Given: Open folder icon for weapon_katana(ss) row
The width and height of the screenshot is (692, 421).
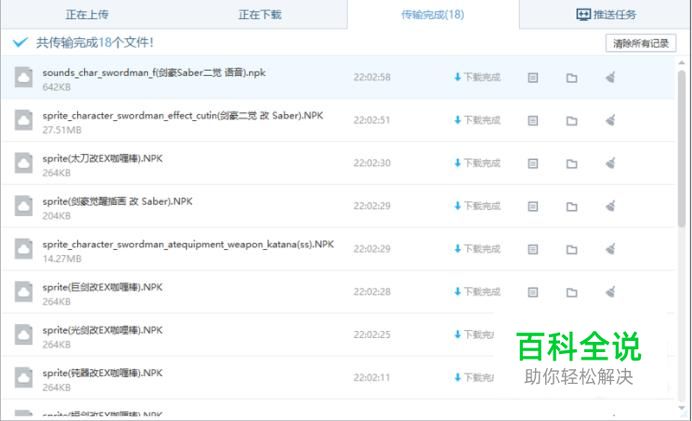Looking at the screenshot, I should tap(572, 249).
